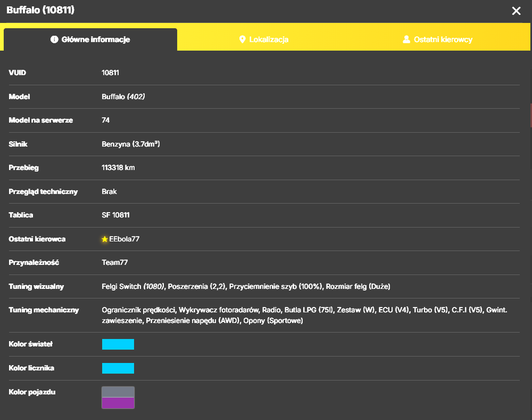Open last driver EEbola77
The width and height of the screenshot is (532, 420).
click(124, 239)
